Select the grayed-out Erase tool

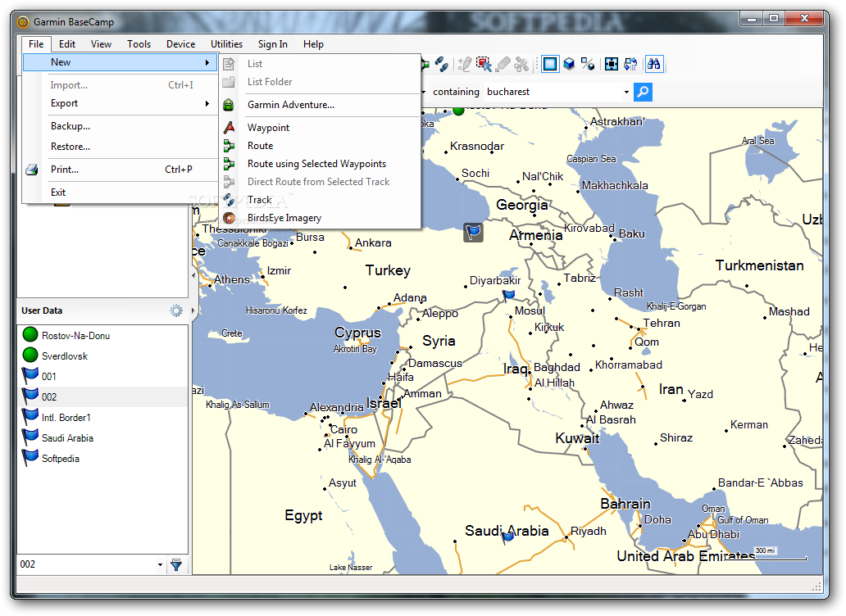[x=503, y=64]
